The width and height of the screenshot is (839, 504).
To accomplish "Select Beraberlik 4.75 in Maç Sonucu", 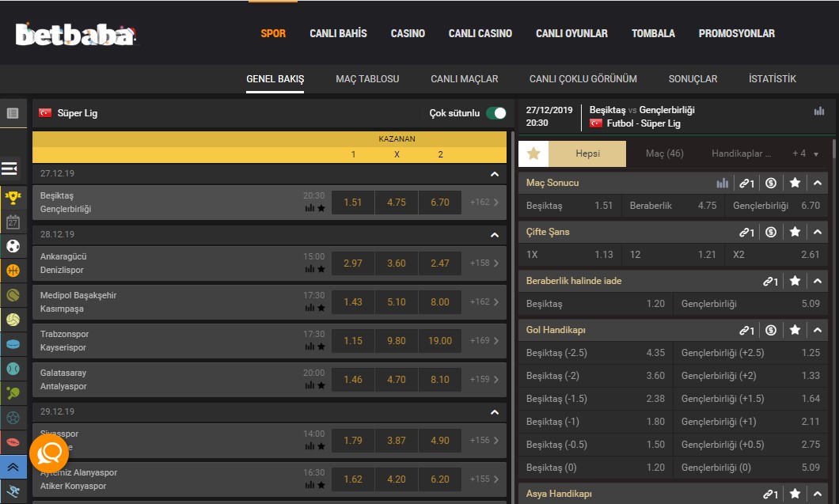I will 673,206.
